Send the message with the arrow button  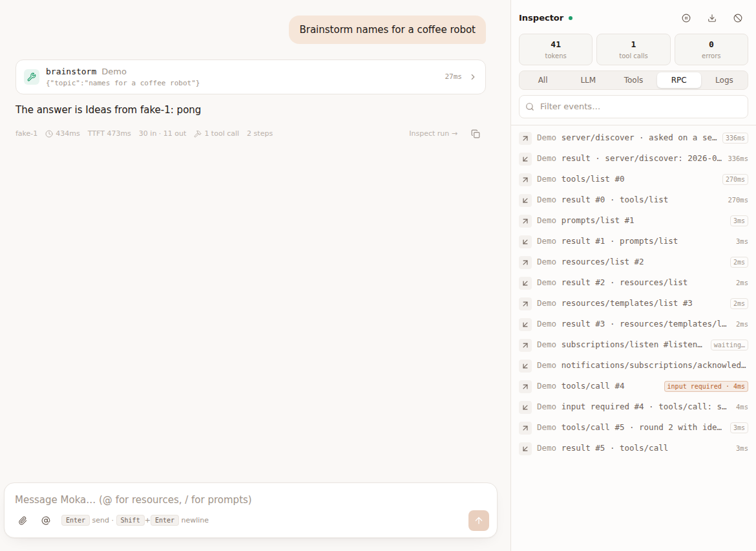[x=478, y=521]
